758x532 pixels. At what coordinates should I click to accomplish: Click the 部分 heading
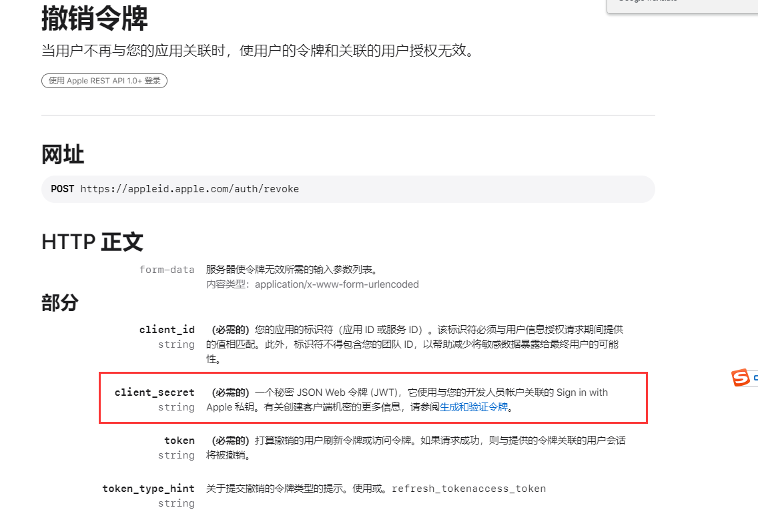coord(60,303)
